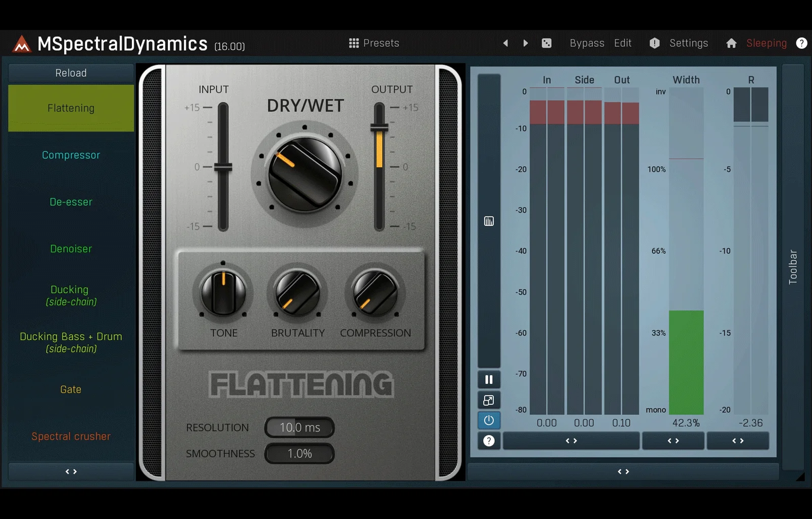Image resolution: width=812 pixels, height=519 pixels.
Task: Click the SMOOTHNESS value field
Action: pos(299,453)
